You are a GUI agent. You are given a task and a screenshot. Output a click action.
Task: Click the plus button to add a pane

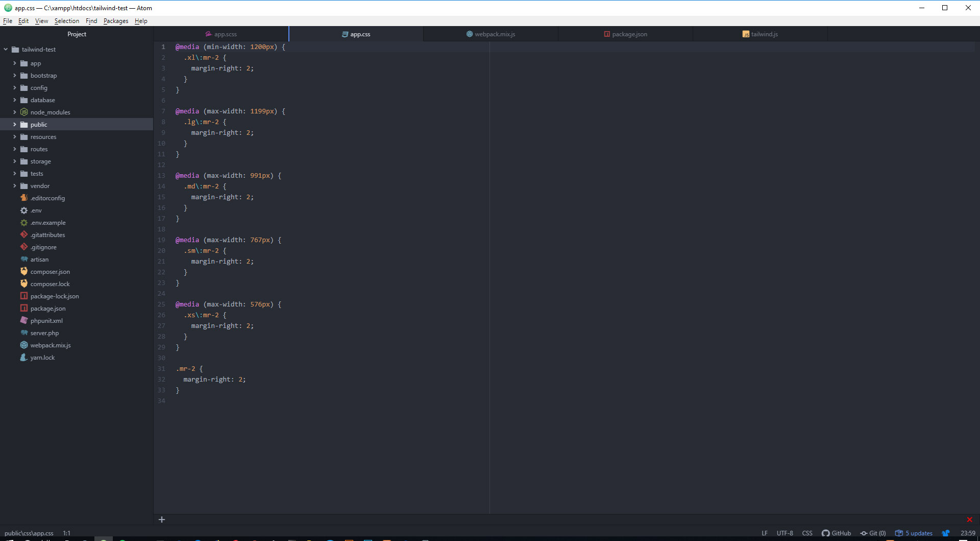[x=162, y=520]
